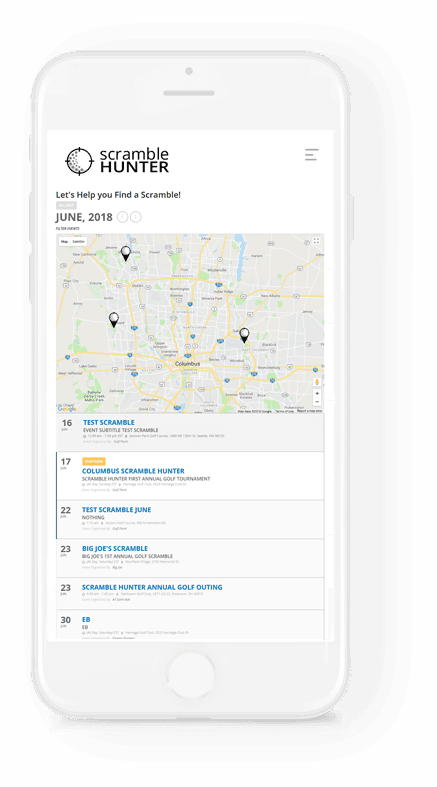Open the Test Scramble event
Viewport: 437px width, 787px height.
pos(109,423)
